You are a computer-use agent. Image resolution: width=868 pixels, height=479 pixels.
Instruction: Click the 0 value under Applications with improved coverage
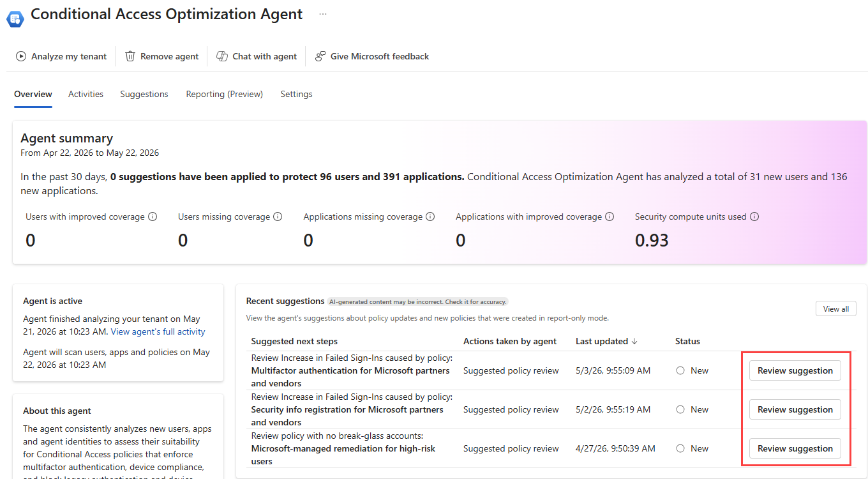click(461, 241)
